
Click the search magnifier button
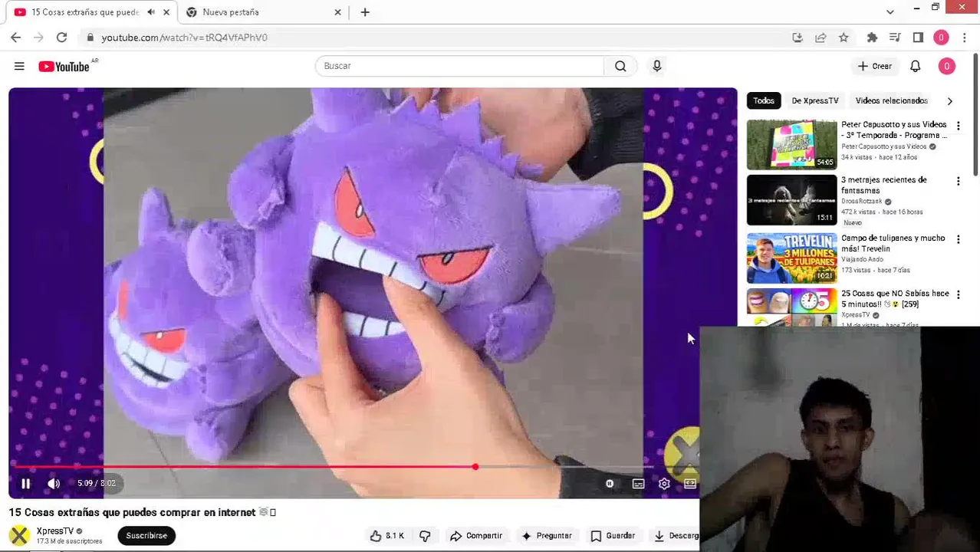point(620,66)
